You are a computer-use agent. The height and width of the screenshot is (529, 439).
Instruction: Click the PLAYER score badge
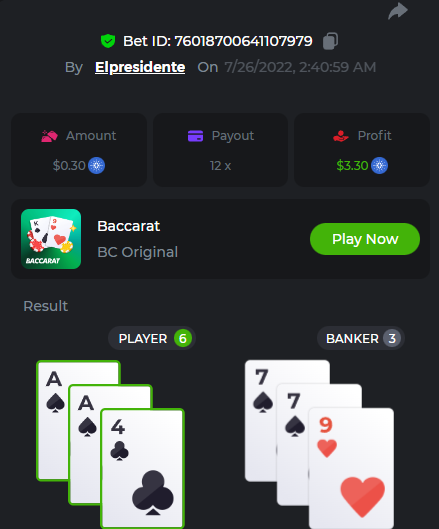183,338
